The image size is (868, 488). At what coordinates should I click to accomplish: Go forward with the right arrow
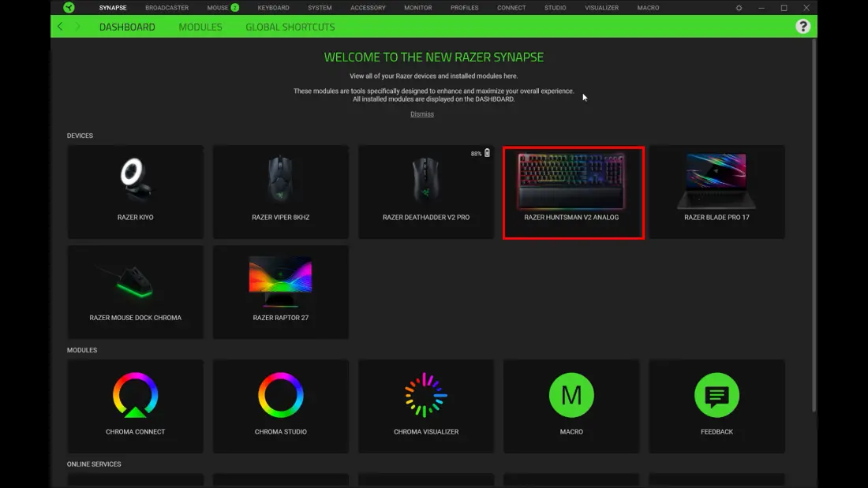point(77,27)
